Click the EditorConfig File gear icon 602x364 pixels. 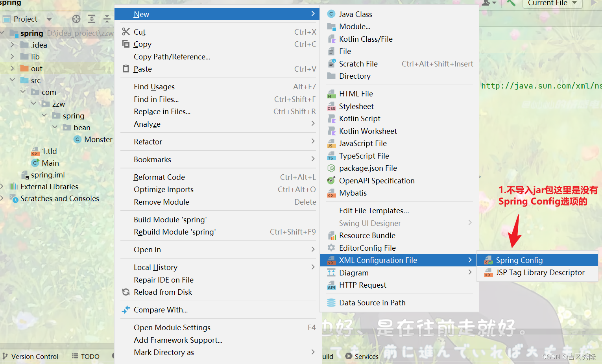pos(331,248)
